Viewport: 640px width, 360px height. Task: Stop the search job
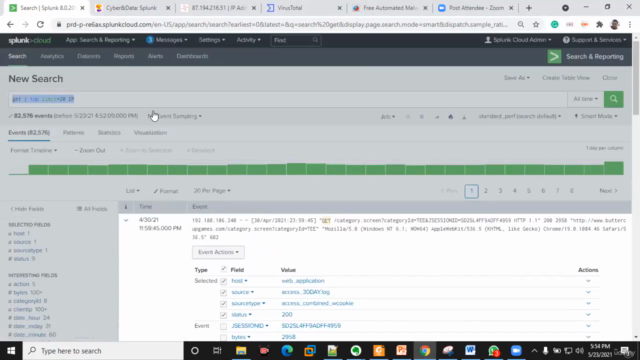pyautogui.click(x=422, y=116)
